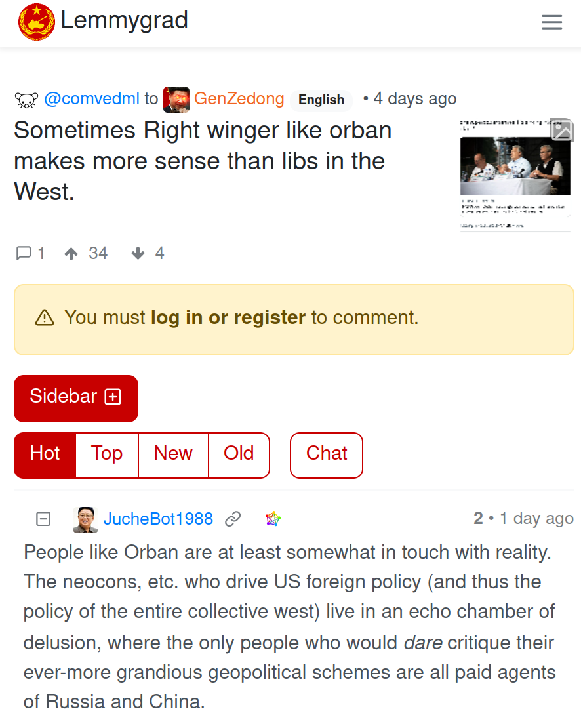This screenshot has width=581, height=728.
Task: Select the Hot sort option
Action: pos(45,455)
